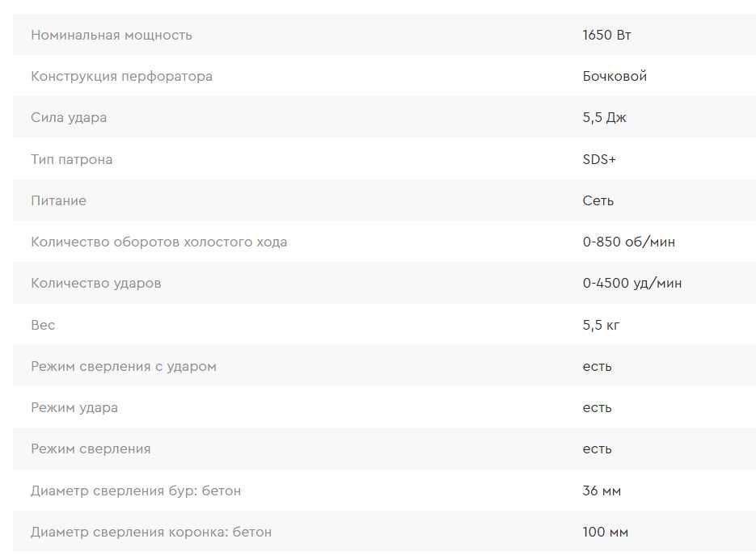
Task: Click the "Номинальная мощность" label
Action: click(112, 35)
